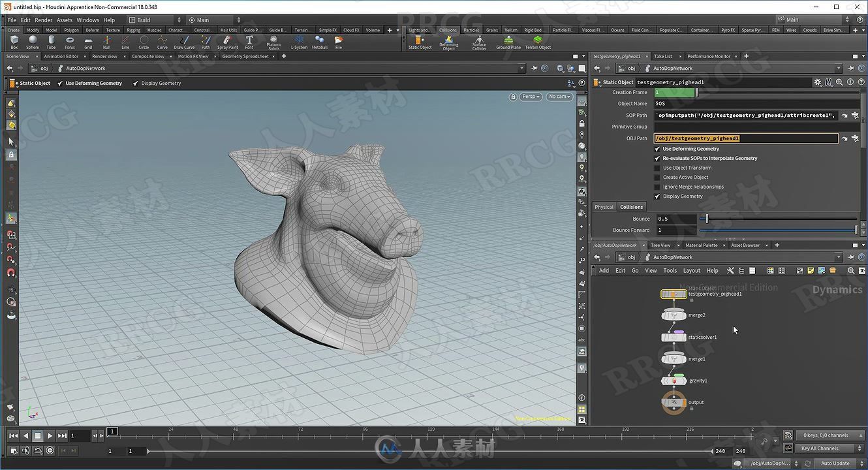Switch to the Physical parameters tab

click(604, 207)
